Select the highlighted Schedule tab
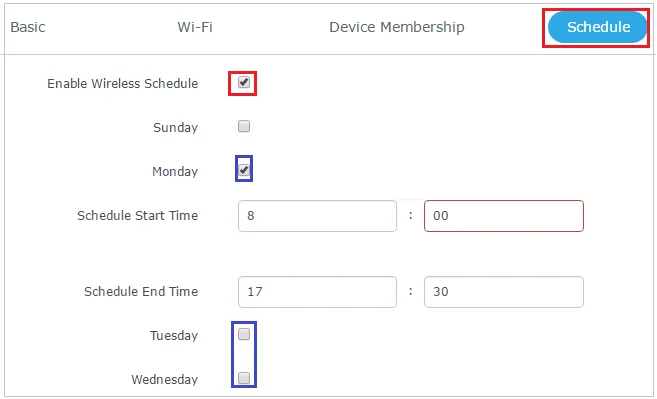This screenshot has height=399, width=657. pyautogui.click(x=598, y=27)
